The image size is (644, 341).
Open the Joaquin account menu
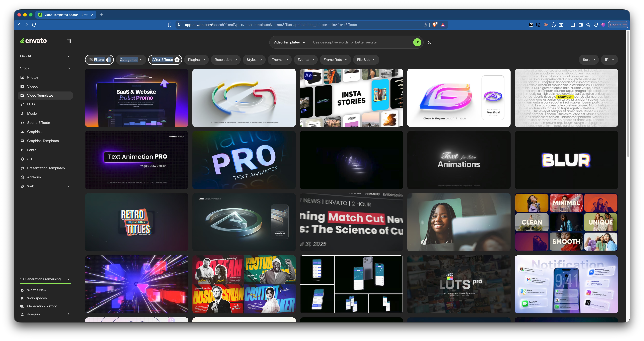pos(45,314)
